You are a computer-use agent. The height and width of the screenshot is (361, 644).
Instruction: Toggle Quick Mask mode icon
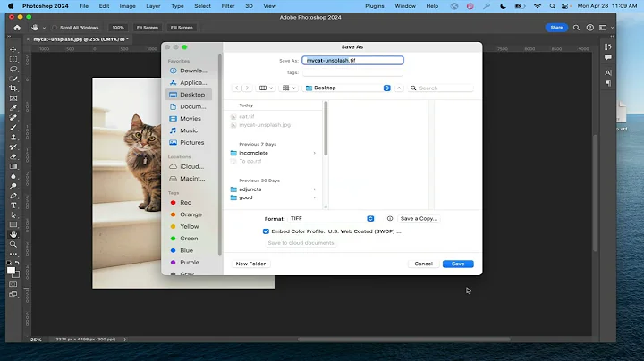(13, 284)
